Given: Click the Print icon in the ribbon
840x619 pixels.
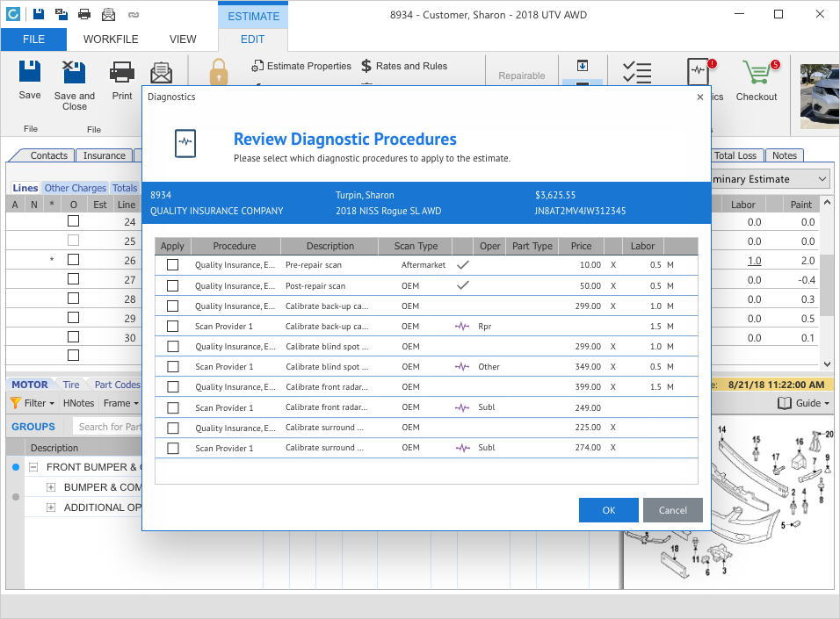Looking at the screenshot, I should [x=122, y=73].
